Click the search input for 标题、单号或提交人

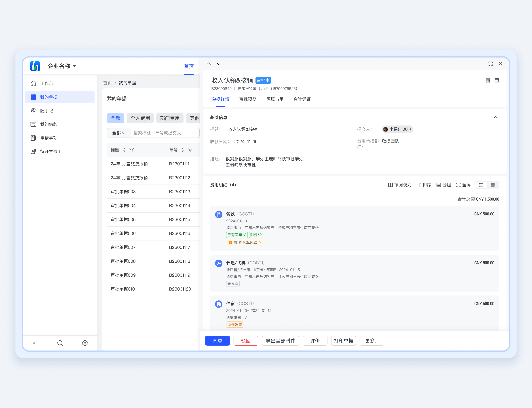165,133
